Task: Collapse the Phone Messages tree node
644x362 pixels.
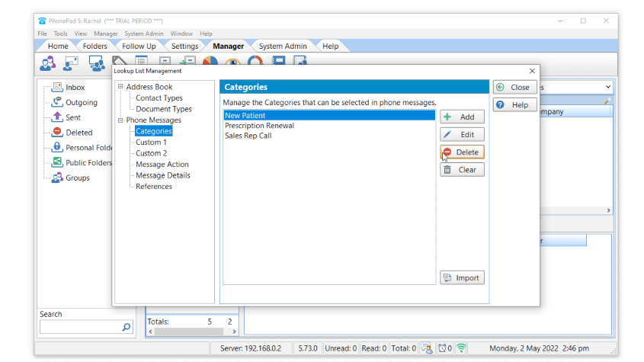Action: (120, 120)
